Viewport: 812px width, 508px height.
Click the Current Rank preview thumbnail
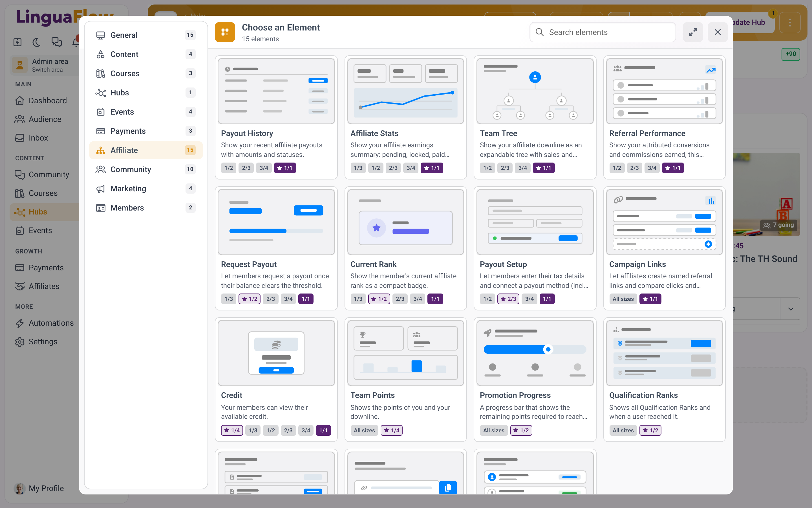[x=405, y=222]
